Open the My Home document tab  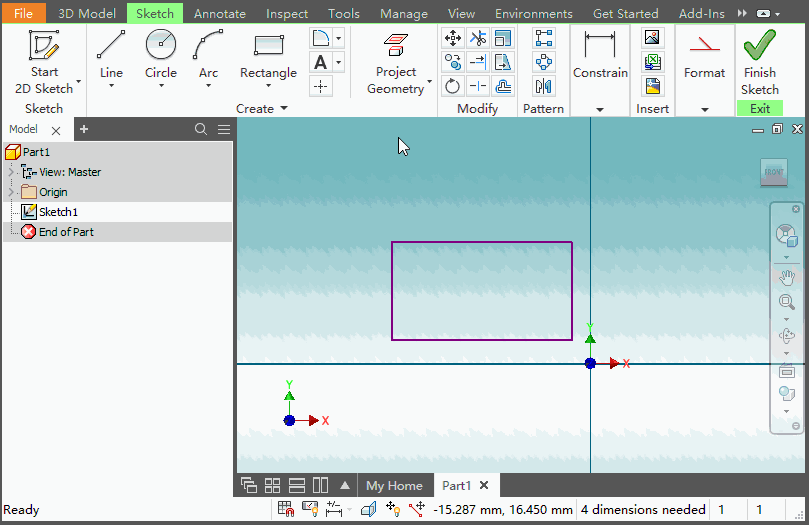coord(394,485)
